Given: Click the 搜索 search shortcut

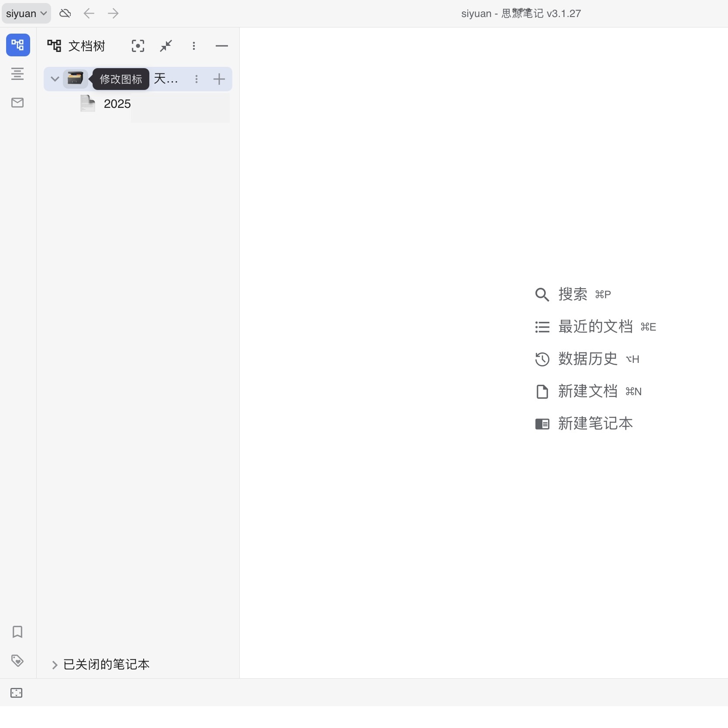Looking at the screenshot, I should [573, 294].
